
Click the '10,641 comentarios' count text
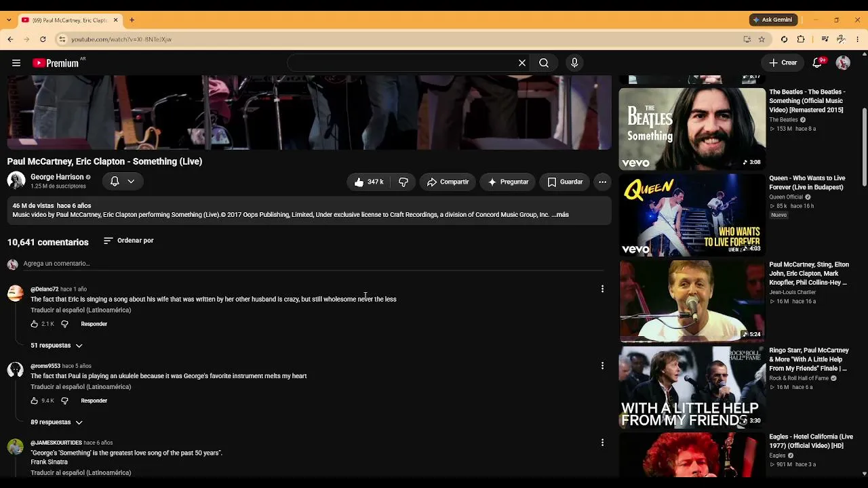click(x=48, y=242)
